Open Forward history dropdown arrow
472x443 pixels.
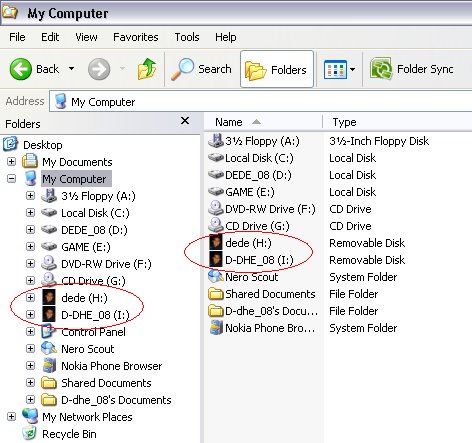(122, 69)
